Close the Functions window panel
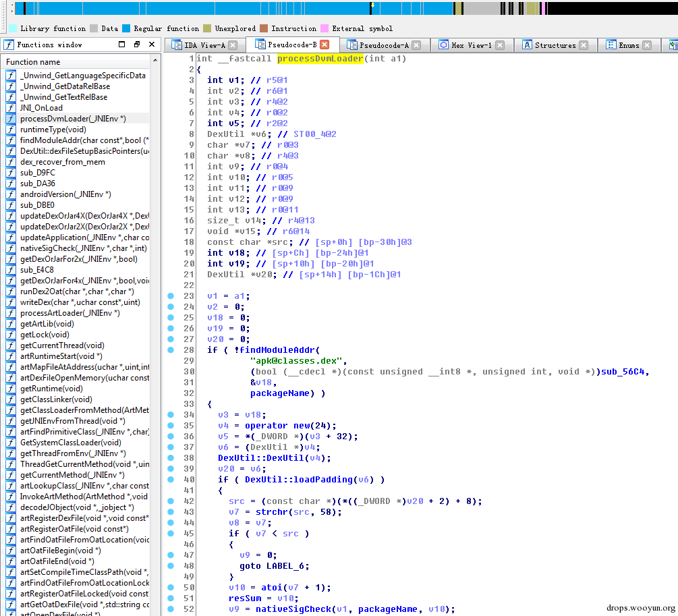Image resolution: width=678 pixels, height=616 pixels. coord(152,45)
